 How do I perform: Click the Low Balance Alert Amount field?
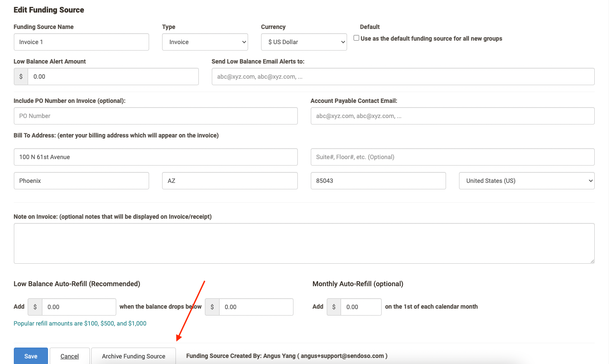point(112,77)
